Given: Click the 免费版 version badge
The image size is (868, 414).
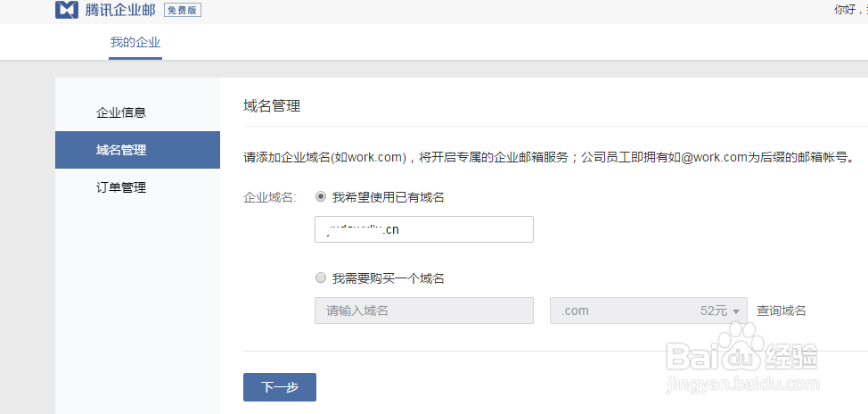Looking at the screenshot, I should click(182, 11).
